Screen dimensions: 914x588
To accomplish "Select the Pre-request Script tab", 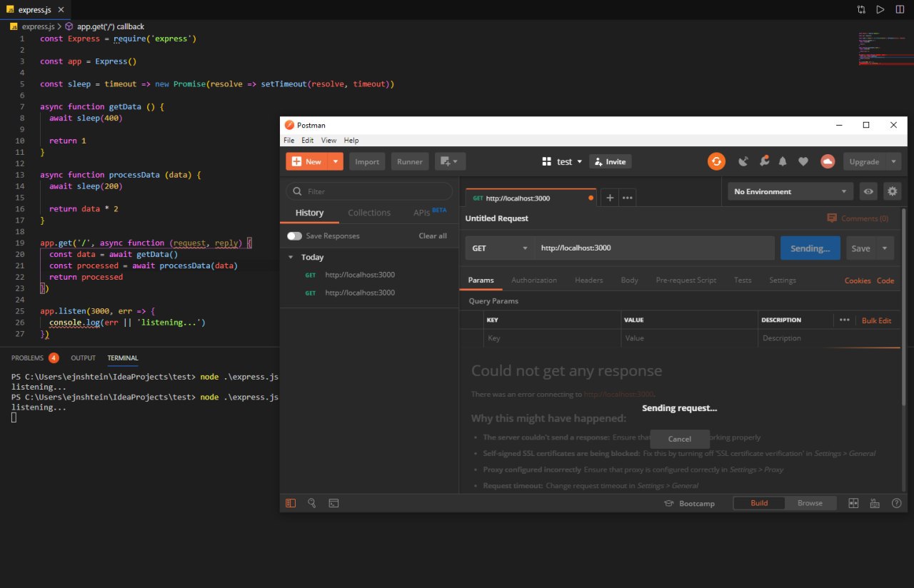I will 686,280.
